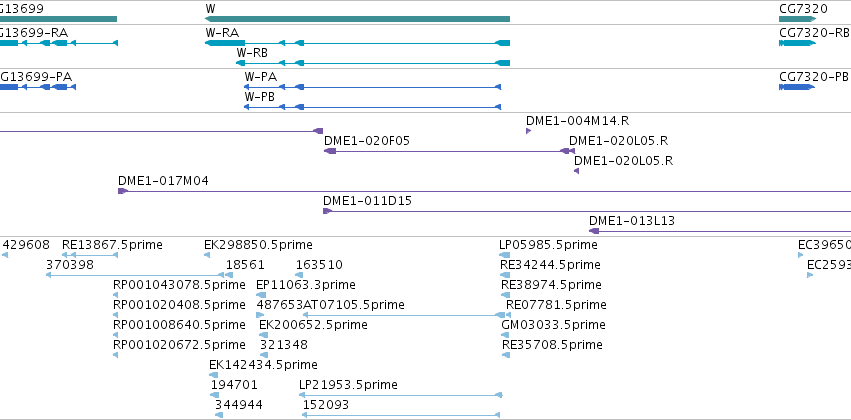The image size is (851, 420).
Task: Select the 194701 EST label
Action: coord(234,385)
